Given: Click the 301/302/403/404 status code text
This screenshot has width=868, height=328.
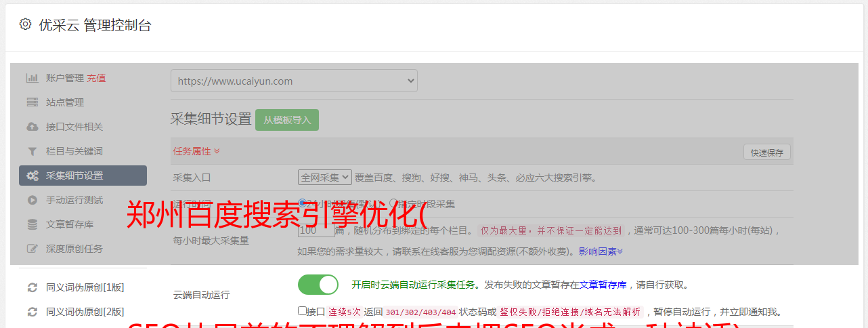Looking at the screenshot, I should pos(420,312).
